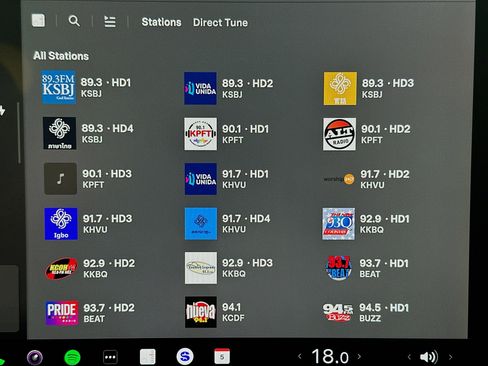The image size is (488, 366).
Task: Tune to 91.7 HD1 KHVU Vida Unida logo
Action: (201, 179)
